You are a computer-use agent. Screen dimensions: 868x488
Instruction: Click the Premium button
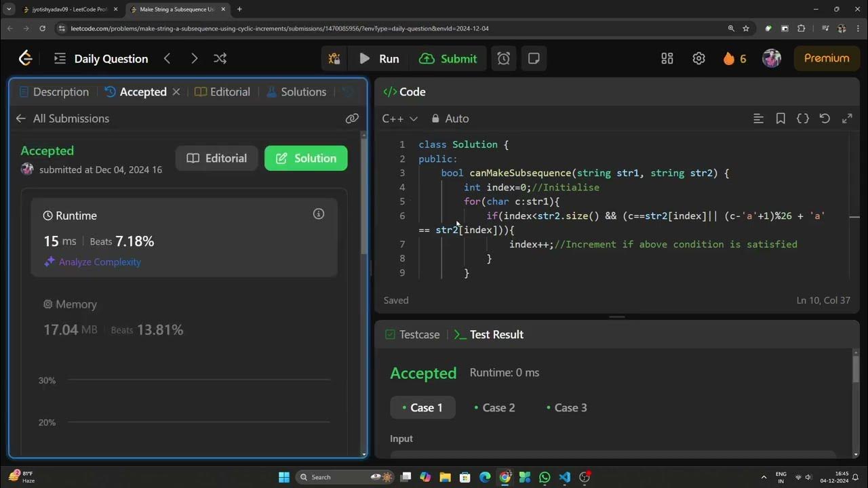pos(827,58)
